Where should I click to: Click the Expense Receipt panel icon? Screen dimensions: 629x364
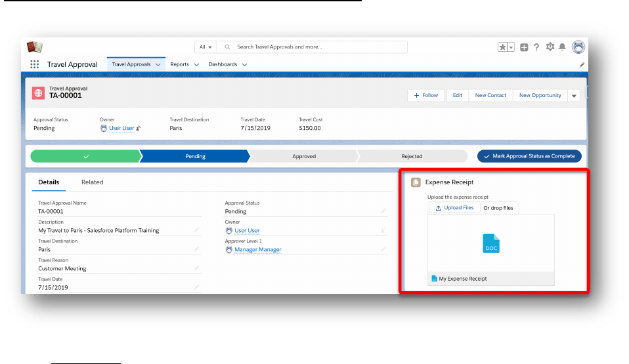[x=416, y=182]
